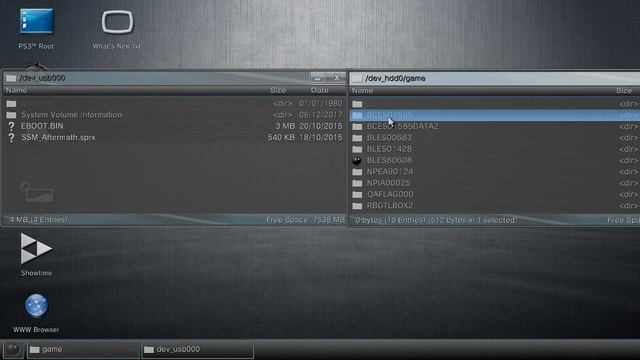Click the dev_hdd0/game selection status text

(x=436, y=220)
